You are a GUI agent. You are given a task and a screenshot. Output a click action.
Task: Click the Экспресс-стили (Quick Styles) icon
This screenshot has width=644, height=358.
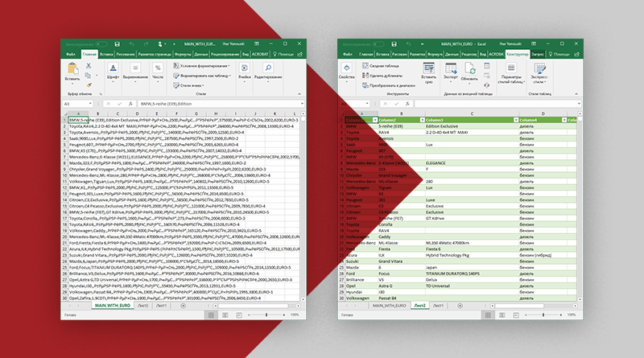click(539, 68)
